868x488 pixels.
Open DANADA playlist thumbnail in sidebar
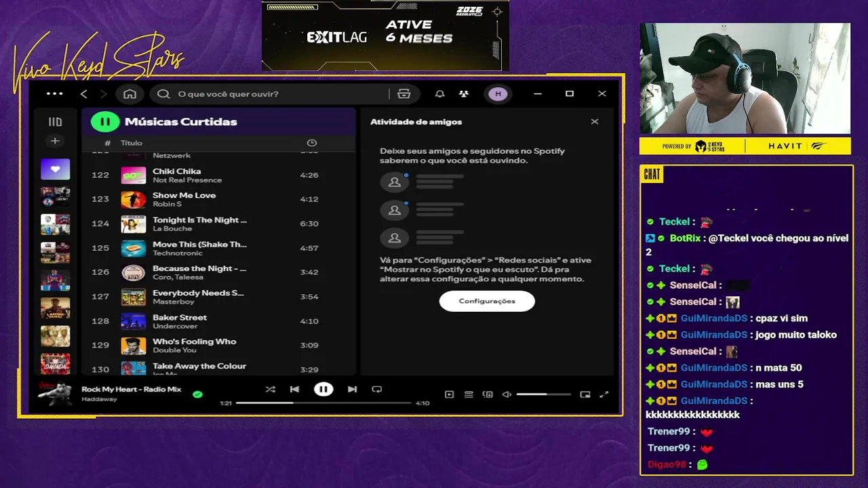pos(55,364)
